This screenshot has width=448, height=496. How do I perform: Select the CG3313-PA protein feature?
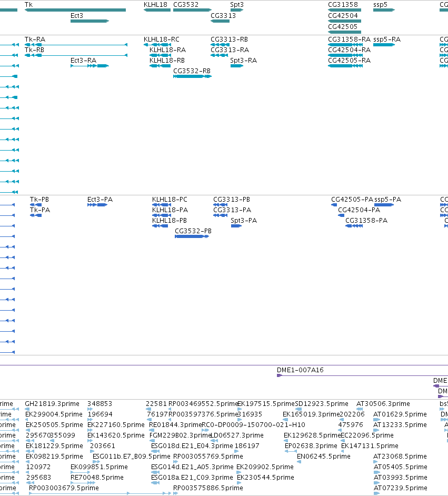pos(221,215)
